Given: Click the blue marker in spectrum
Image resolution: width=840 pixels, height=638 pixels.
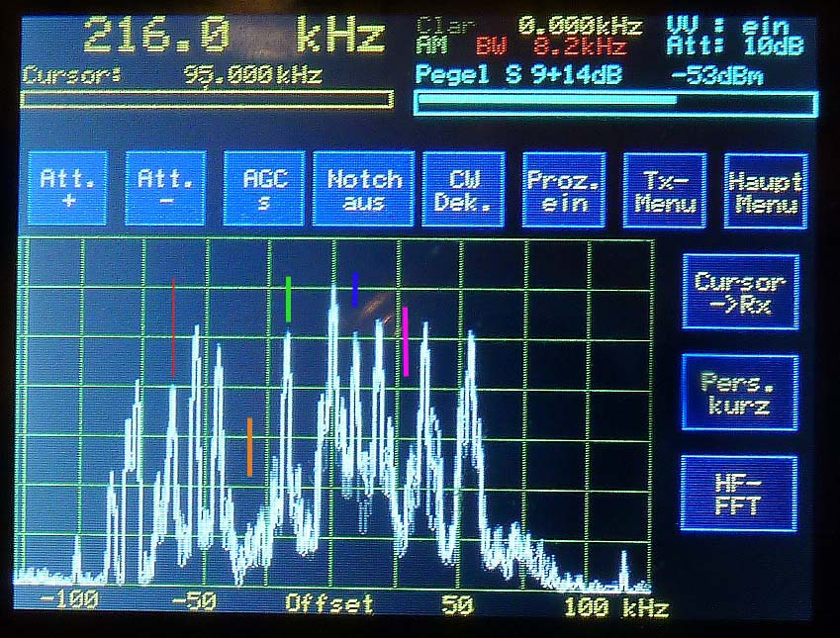Looking at the screenshot, I should (x=355, y=289).
